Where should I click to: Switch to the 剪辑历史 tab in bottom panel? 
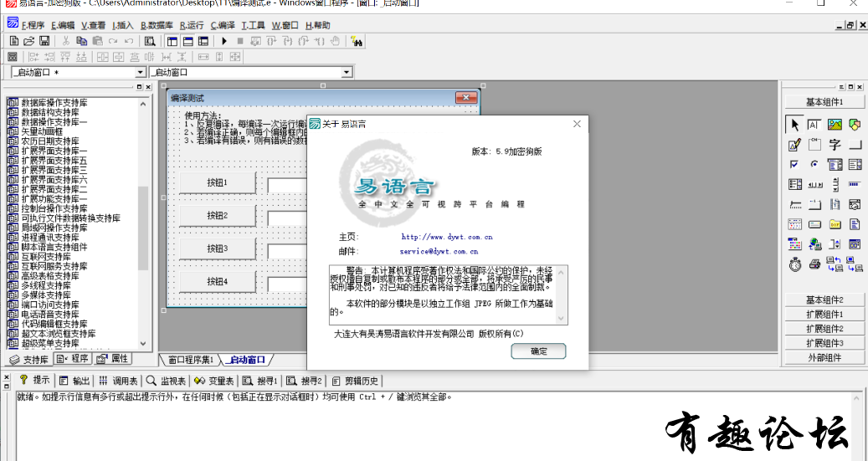[356, 381]
